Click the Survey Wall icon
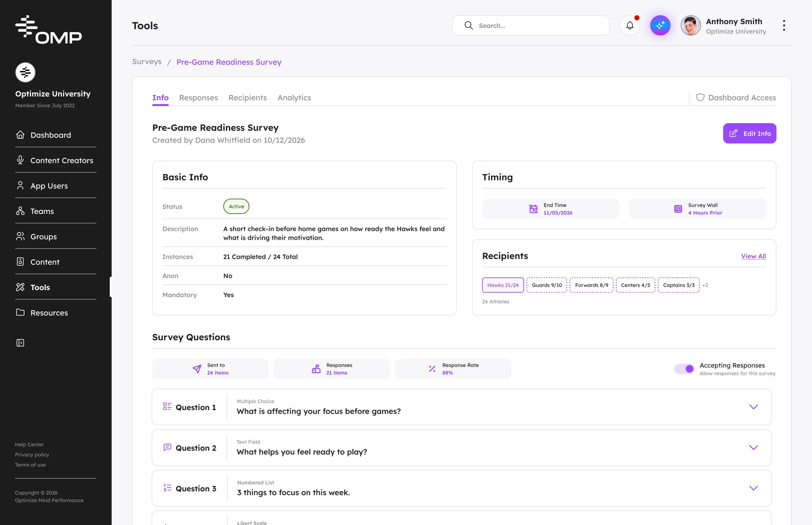 [x=678, y=209]
